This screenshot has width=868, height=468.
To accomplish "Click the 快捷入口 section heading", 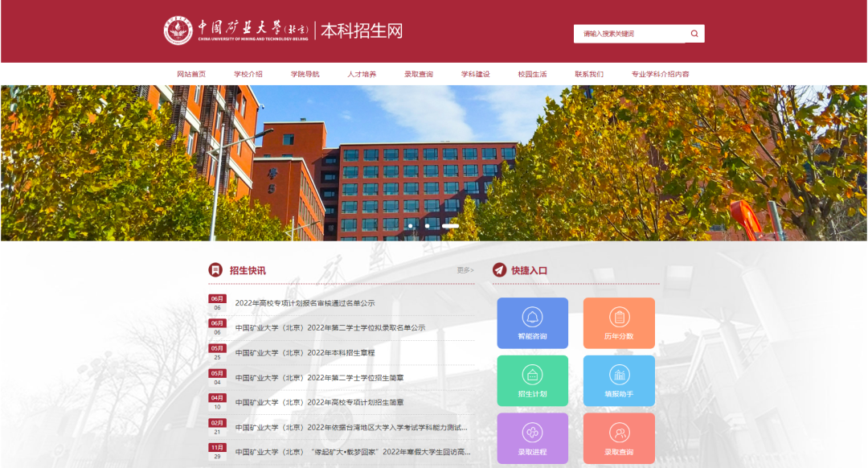I will (529, 270).
